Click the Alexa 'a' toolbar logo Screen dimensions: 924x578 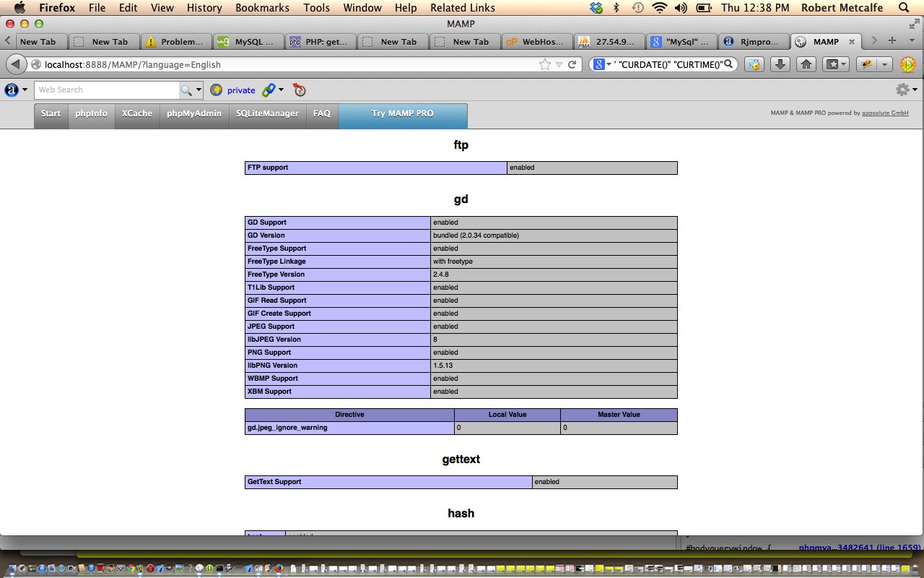pyautogui.click(x=12, y=90)
